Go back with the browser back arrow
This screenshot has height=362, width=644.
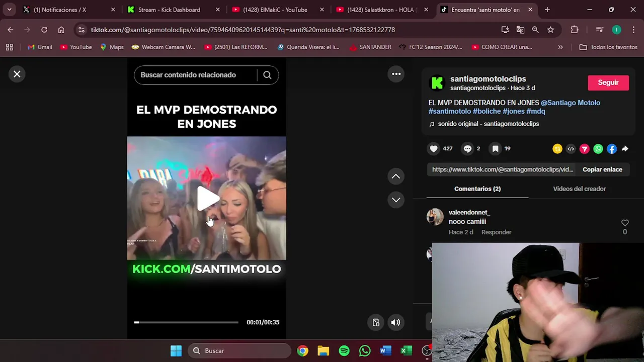click(x=11, y=30)
